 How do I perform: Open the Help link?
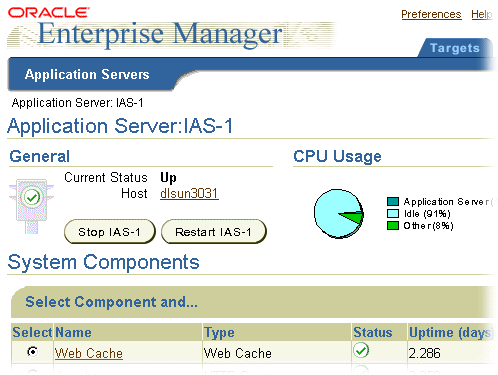[x=482, y=14]
